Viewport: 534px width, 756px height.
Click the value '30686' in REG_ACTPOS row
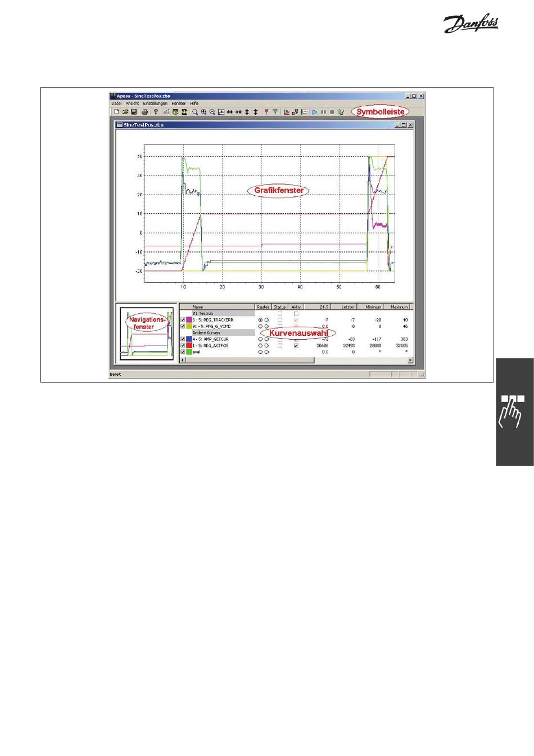[322, 345]
